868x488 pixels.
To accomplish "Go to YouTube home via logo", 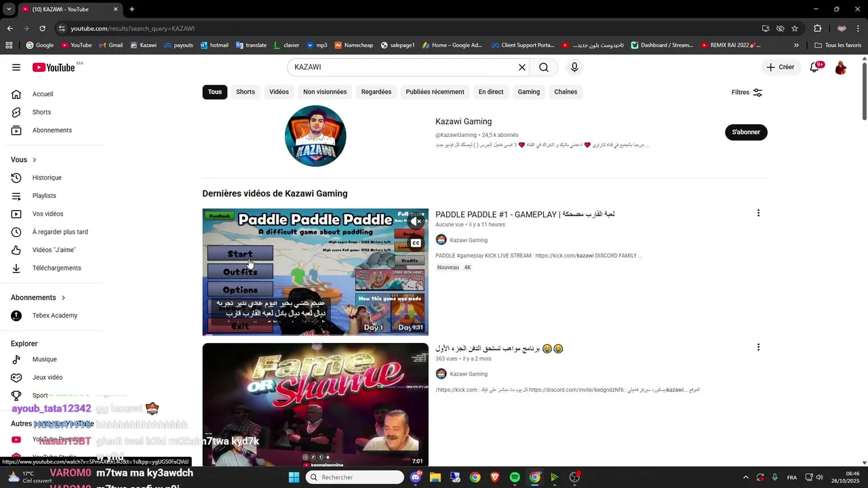I will 54,67.
